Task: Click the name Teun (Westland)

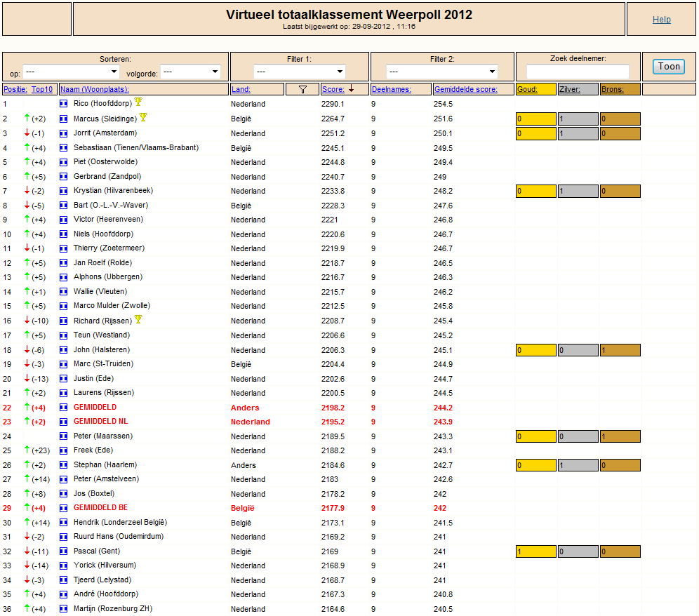Action: point(102,335)
